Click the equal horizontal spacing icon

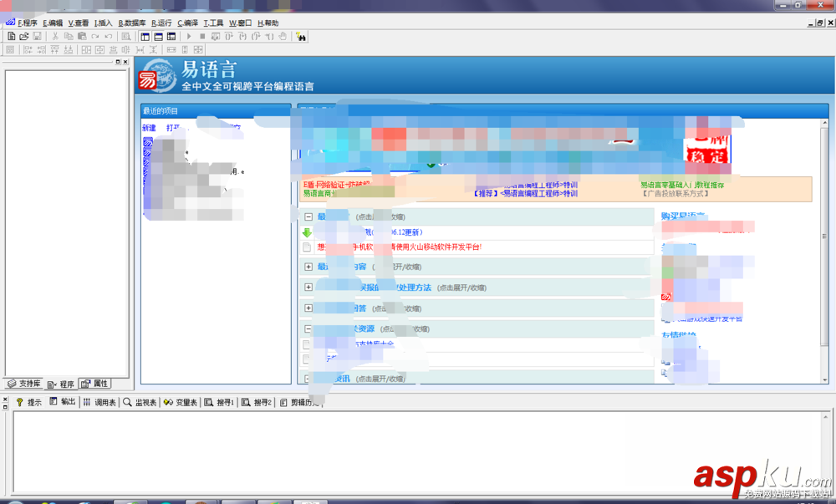140,49
